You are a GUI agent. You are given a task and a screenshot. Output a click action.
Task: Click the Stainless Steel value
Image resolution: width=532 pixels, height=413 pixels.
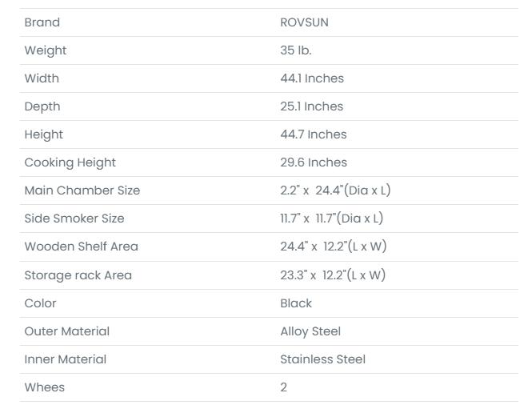(322, 359)
